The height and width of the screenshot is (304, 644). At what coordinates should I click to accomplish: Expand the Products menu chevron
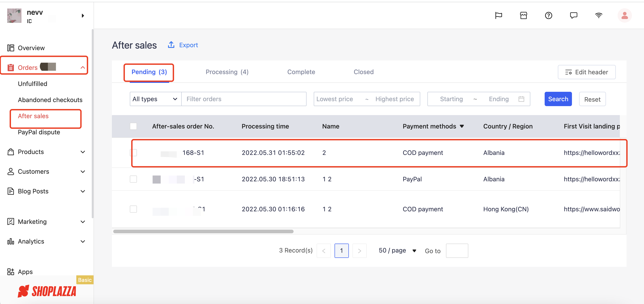coord(83,152)
